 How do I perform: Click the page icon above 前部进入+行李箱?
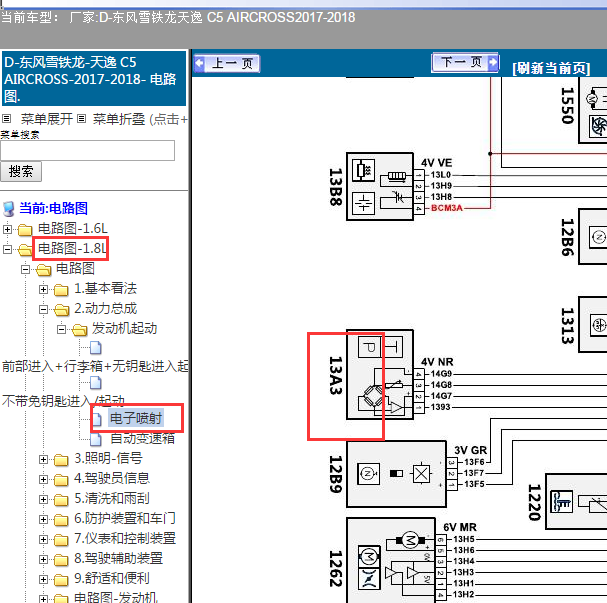point(96,348)
